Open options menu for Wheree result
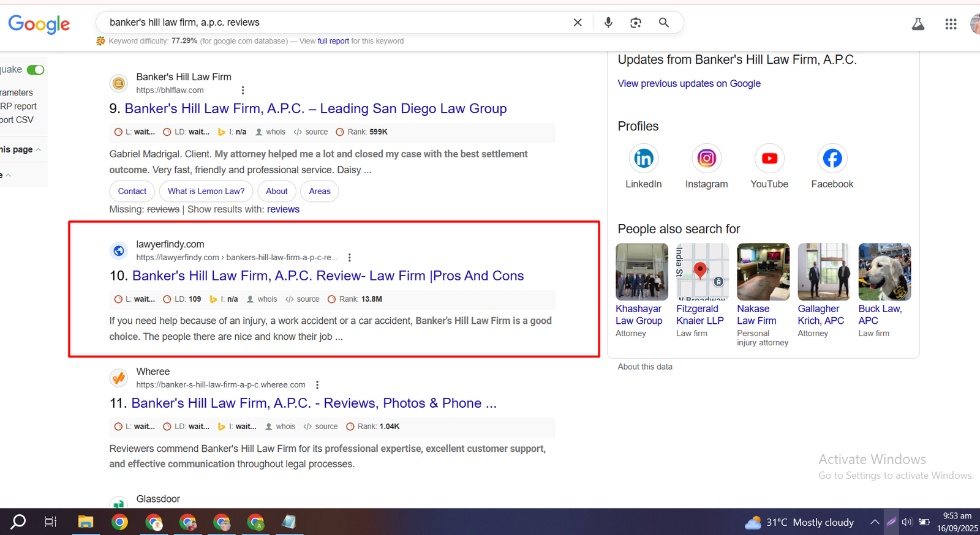 coord(317,385)
